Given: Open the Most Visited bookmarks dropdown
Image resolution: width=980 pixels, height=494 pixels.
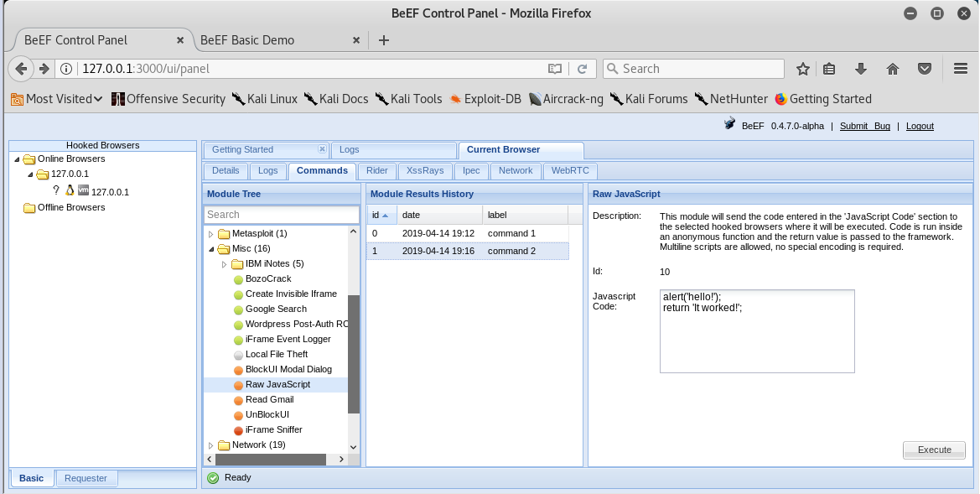Looking at the screenshot, I should (x=56, y=99).
